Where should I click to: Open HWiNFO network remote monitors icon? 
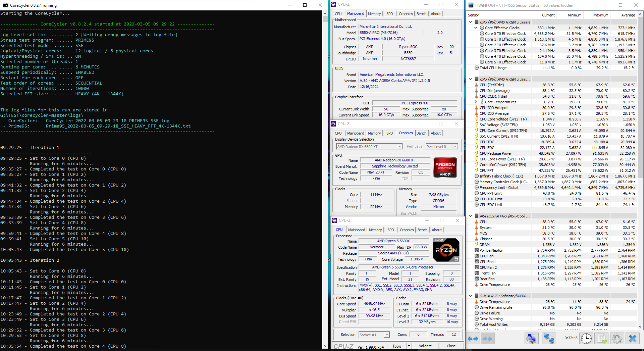click(x=549, y=339)
